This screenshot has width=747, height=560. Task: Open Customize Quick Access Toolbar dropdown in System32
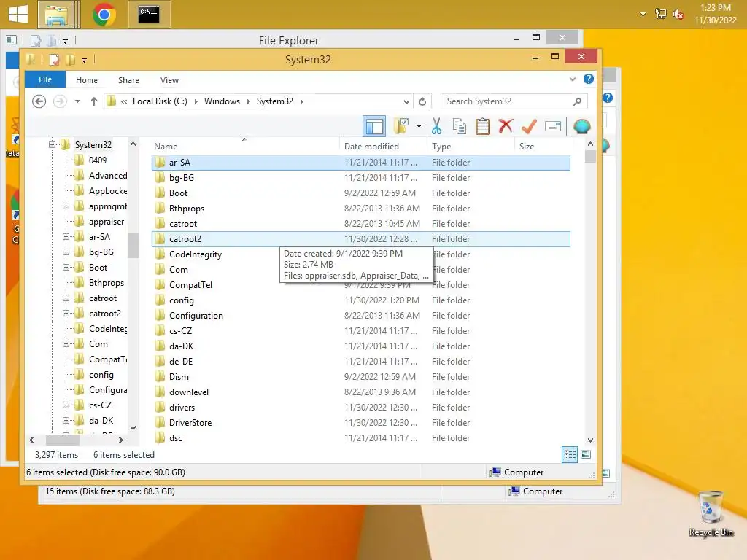(x=85, y=60)
